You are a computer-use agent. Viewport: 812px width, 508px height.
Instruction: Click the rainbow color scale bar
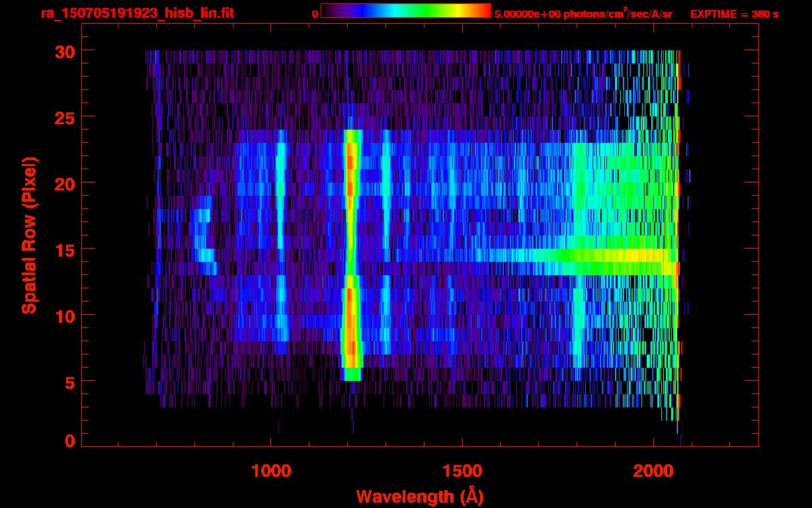click(405, 11)
